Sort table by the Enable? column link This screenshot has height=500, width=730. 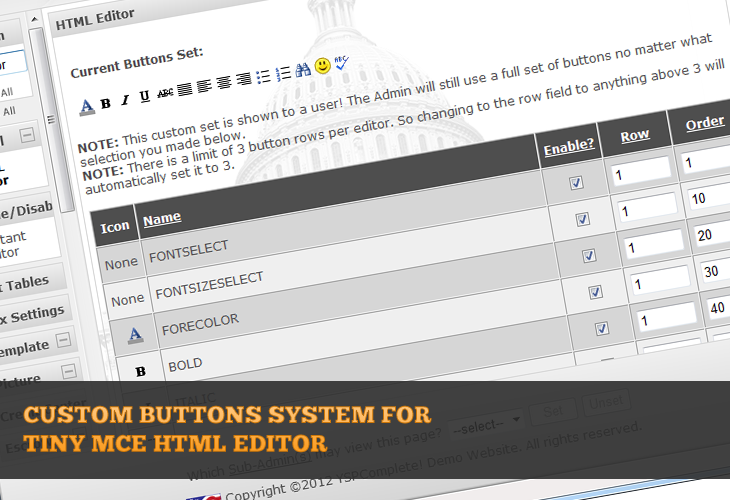[569, 148]
